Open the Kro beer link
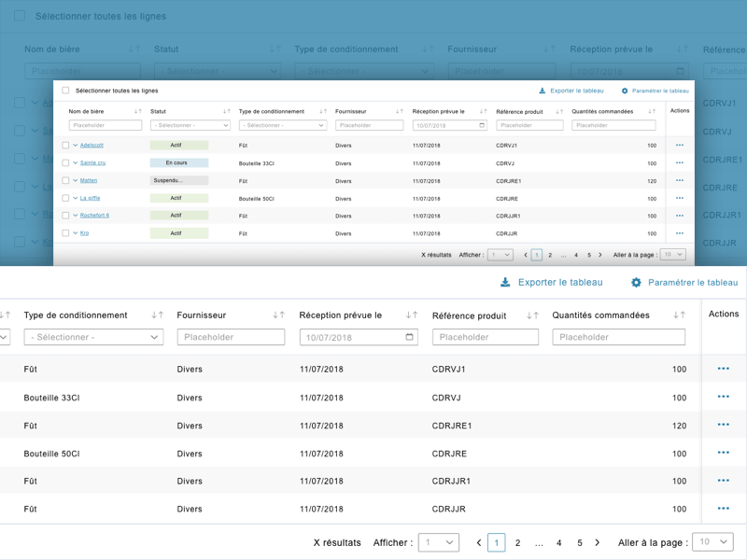Screen dimensions: 747x560 coord(84,232)
